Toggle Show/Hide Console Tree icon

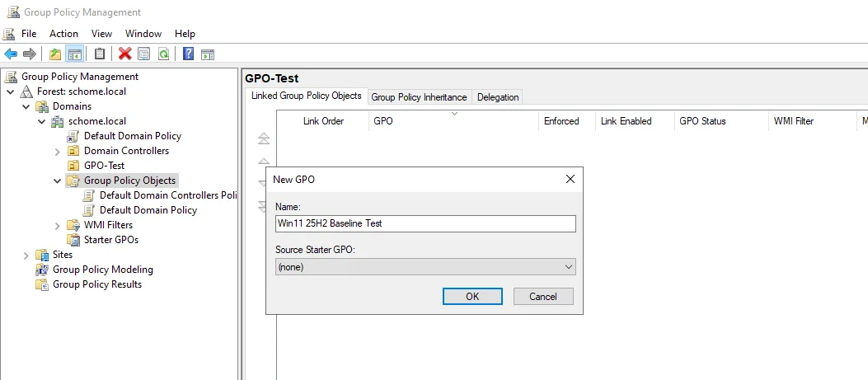tap(74, 54)
